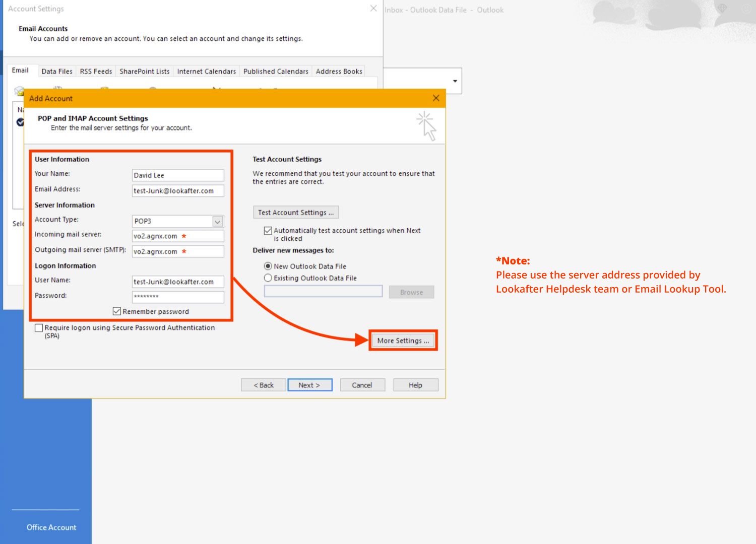
Task: Switch to the Data Files tab
Action: tap(57, 72)
